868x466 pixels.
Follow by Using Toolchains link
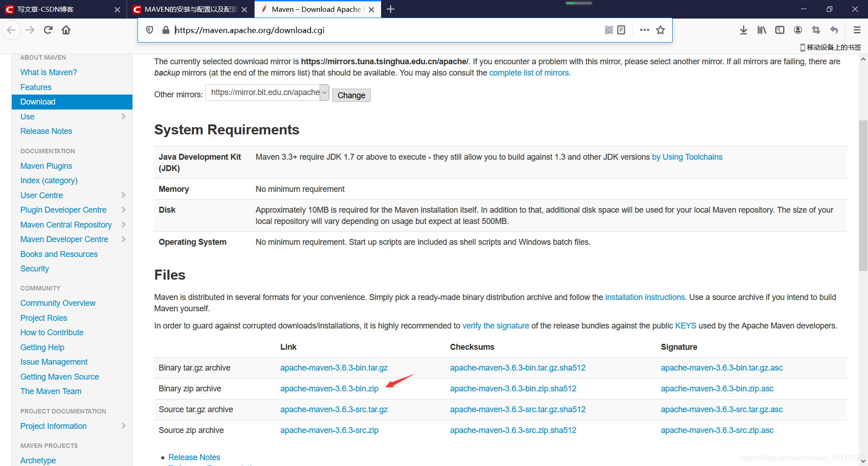[x=687, y=157]
